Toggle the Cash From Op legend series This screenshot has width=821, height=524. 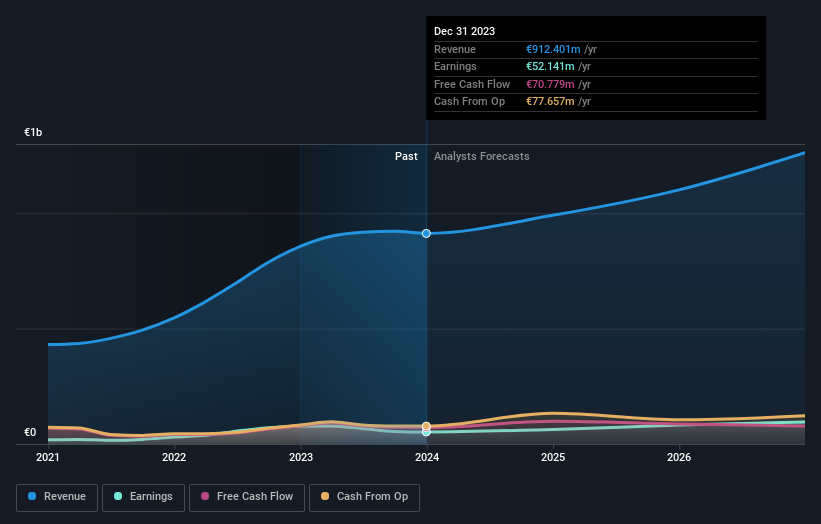364,497
